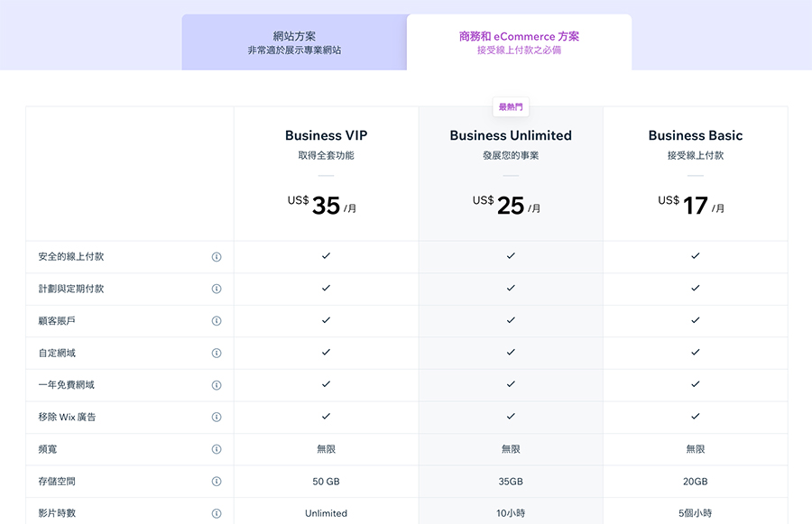Click the checkmark under Business VIP for 安全的線上付款

click(326, 256)
